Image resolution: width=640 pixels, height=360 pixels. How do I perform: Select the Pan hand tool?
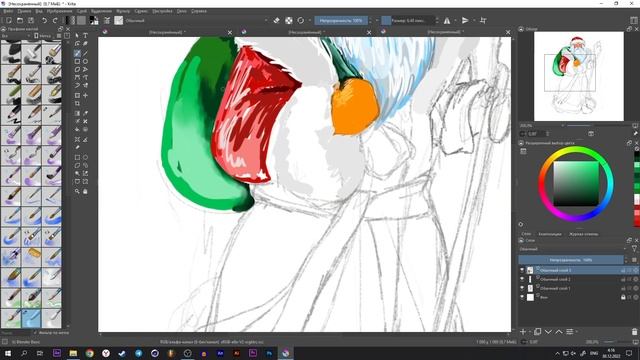coord(85,191)
